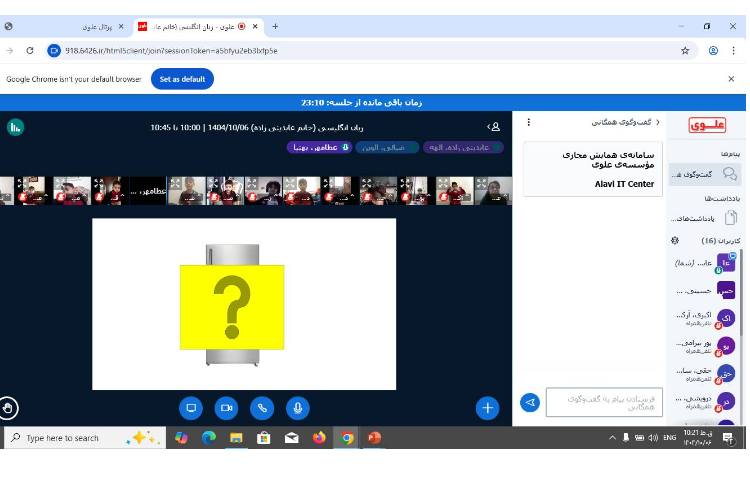Viewport: 750px width, 480px height.
Task: Click the welcome message Alavi IT Center
Action: coord(593,169)
